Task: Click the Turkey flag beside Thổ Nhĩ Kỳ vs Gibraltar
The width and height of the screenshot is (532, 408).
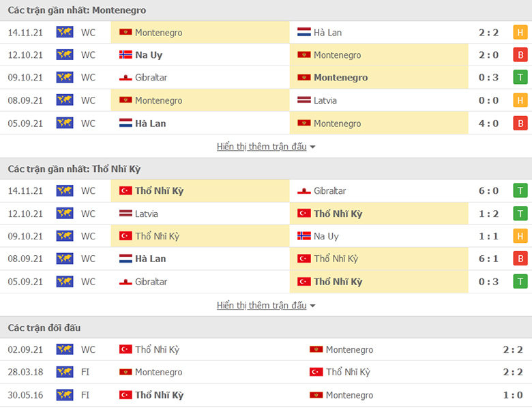Action: pos(125,191)
